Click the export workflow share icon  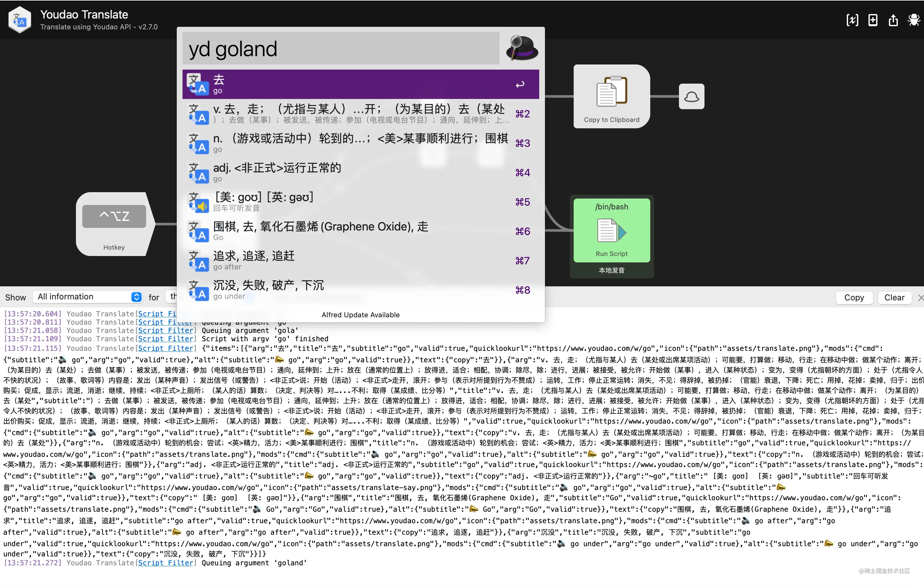click(893, 20)
